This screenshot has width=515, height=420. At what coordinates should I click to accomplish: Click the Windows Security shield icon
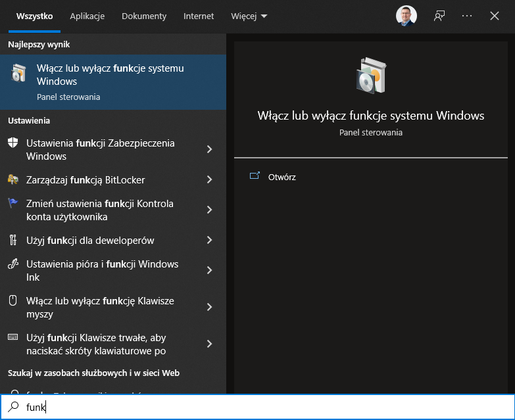point(12,143)
